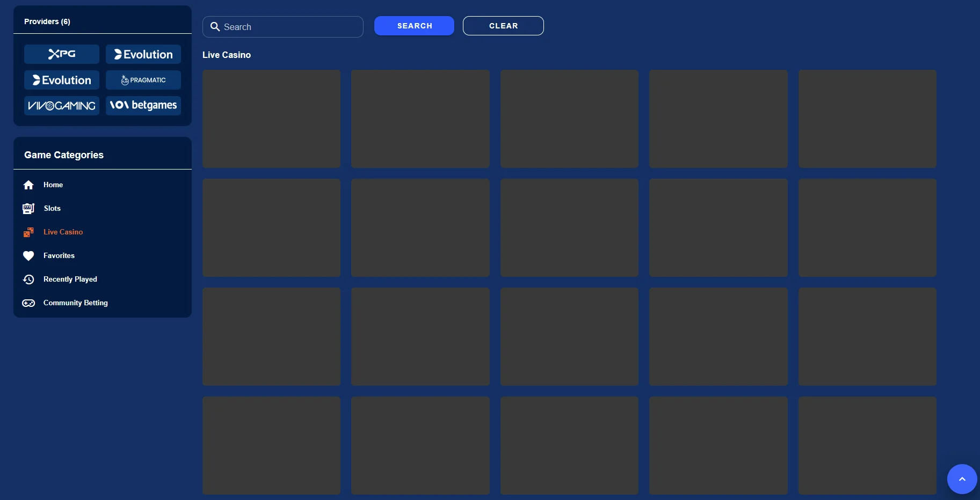980x500 pixels.
Task: Open the Slots category
Action: tap(52, 209)
